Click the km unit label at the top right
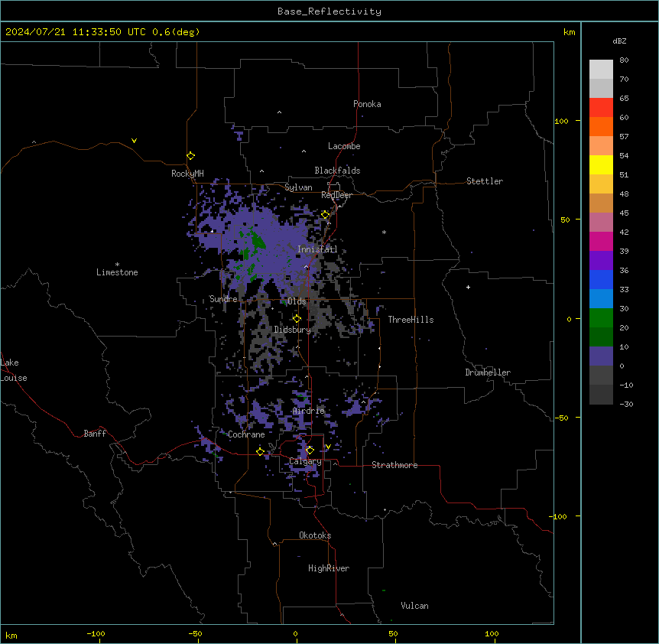 tap(570, 32)
